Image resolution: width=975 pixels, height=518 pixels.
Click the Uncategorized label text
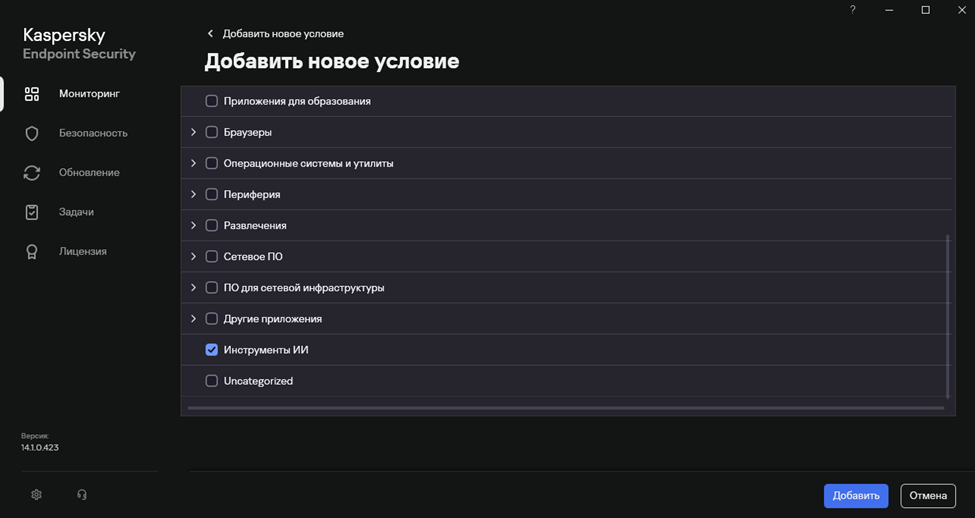258,381
